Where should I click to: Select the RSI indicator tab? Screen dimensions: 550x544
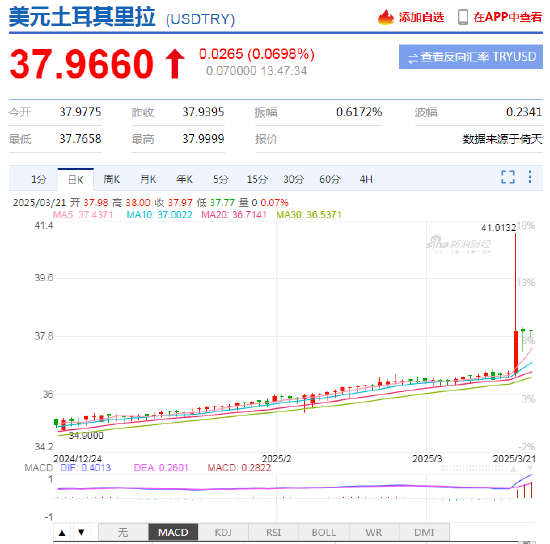click(273, 533)
